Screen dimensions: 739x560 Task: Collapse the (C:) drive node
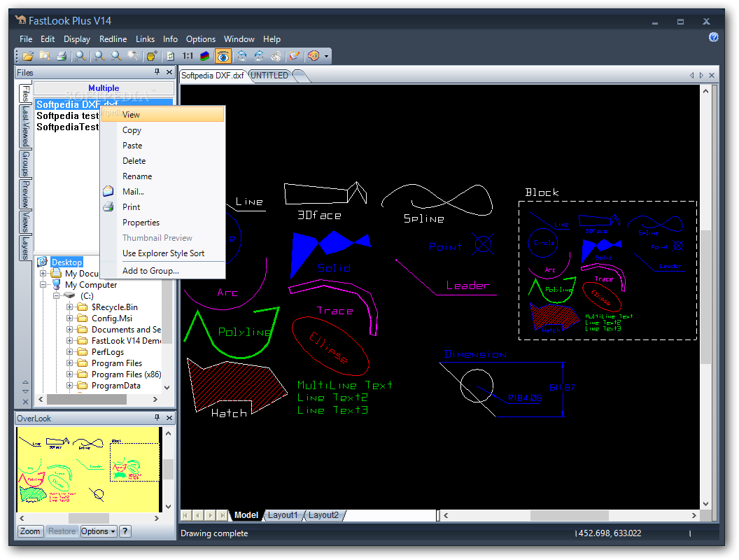click(56, 296)
